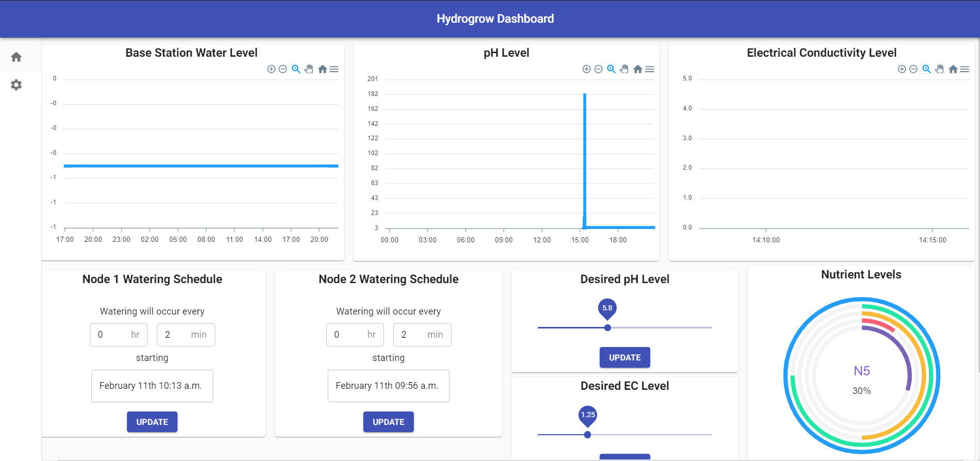Image resolution: width=980 pixels, height=461 pixels.
Task: Open Base Station Water Level chart menu
Action: (x=334, y=69)
